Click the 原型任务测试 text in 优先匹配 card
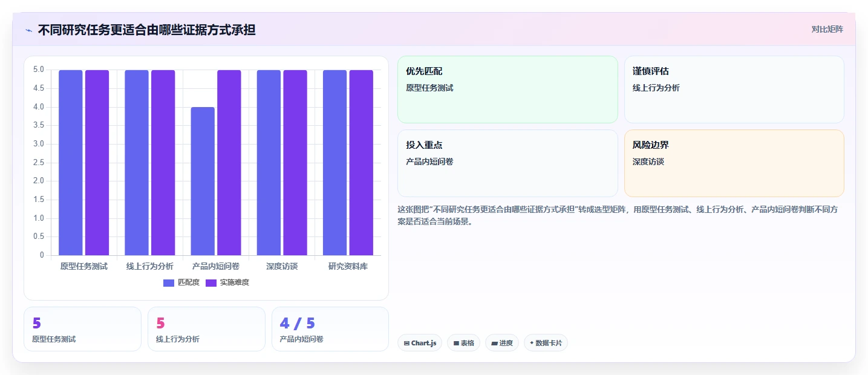 click(x=430, y=88)
